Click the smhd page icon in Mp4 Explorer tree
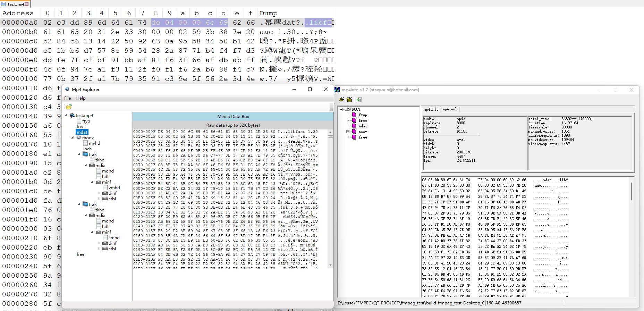644x311 pixels. [x=105, y=237]
